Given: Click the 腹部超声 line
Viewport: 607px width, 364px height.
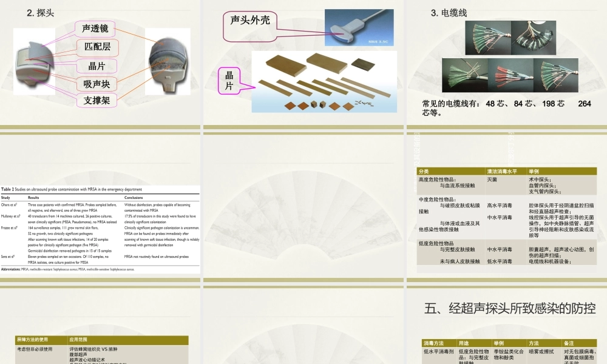Looking at the screenshot, I should point(78,354).
